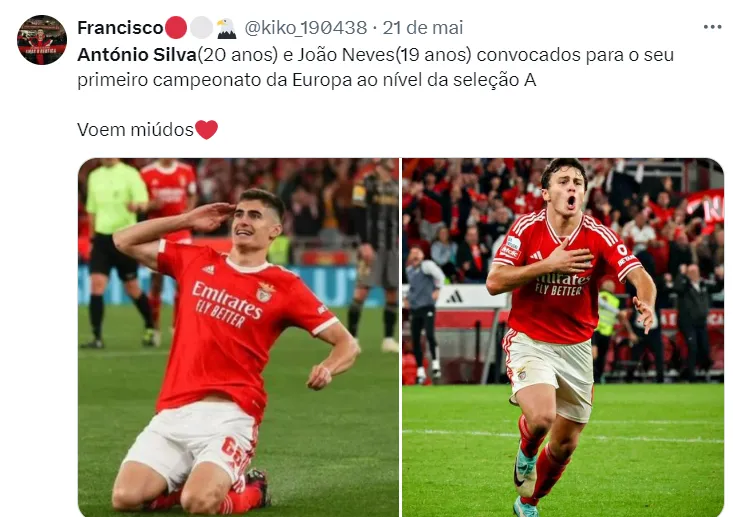Viewport: 733px width, 517px height.
Task: Open right photo of running shouting player
Action: click(563, 337)
